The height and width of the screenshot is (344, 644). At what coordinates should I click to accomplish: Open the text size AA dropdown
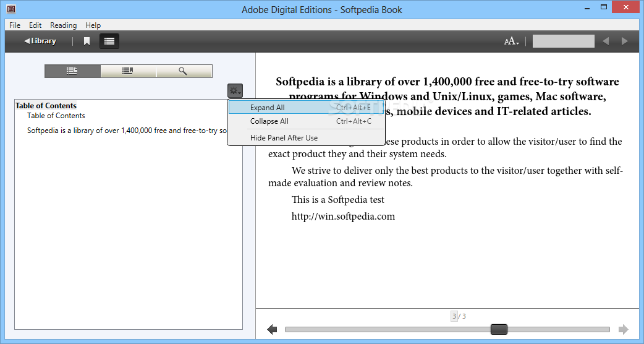511,41
